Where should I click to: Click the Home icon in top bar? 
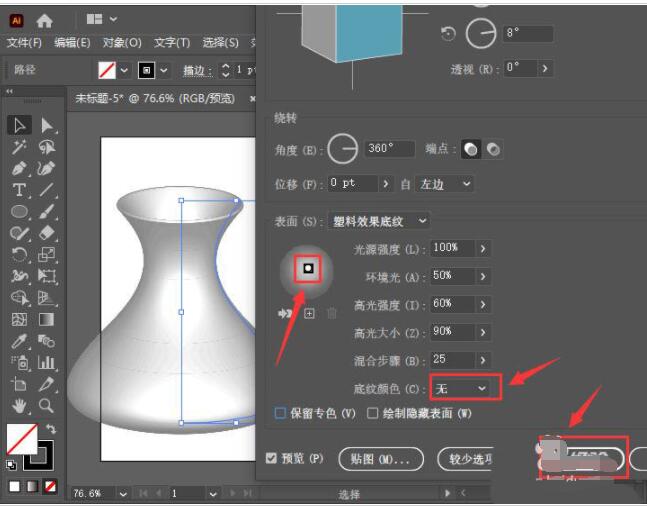click(x=44, y=20)
